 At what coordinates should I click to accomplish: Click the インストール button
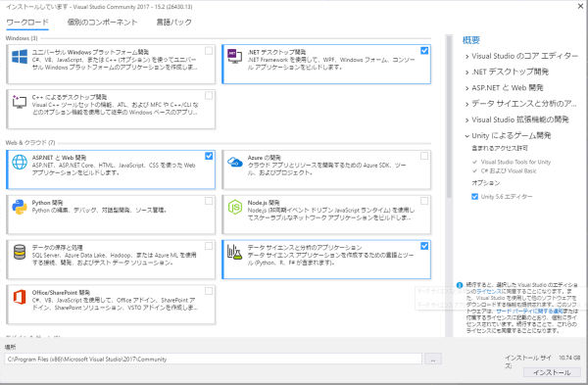point(552,372)
